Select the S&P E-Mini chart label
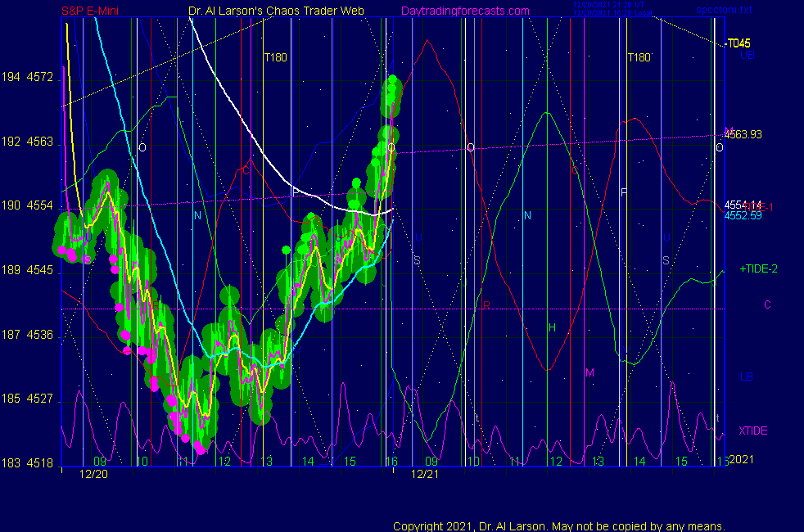 click(95, 11)
